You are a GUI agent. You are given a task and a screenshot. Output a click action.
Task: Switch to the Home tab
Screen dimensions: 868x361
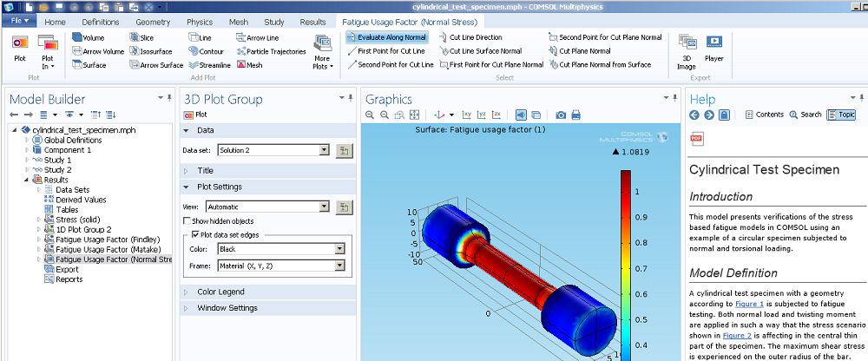[x=55, y=23]
